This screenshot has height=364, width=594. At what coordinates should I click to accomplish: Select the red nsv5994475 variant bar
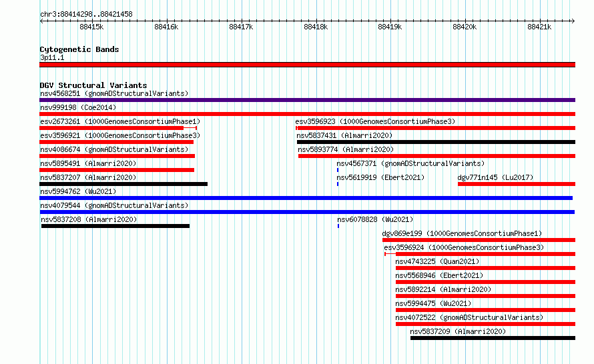click(485, 310)
